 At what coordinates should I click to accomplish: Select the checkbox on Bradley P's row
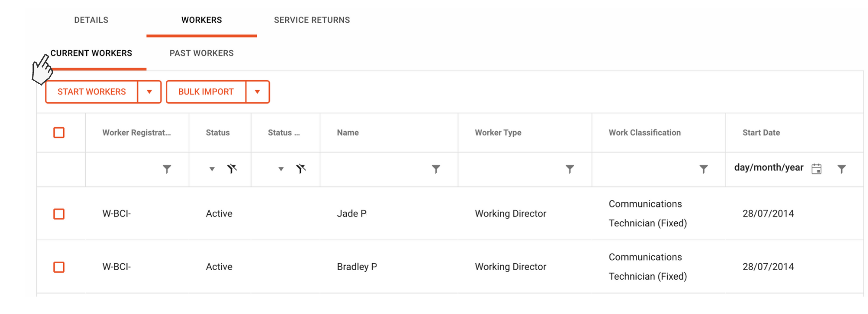click(x=59, y=267)
